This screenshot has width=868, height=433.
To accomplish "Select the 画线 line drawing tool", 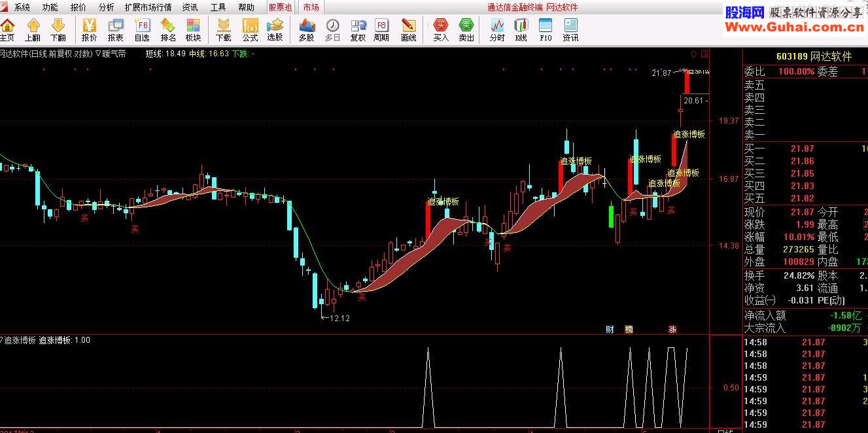I will tap(408, 30).
